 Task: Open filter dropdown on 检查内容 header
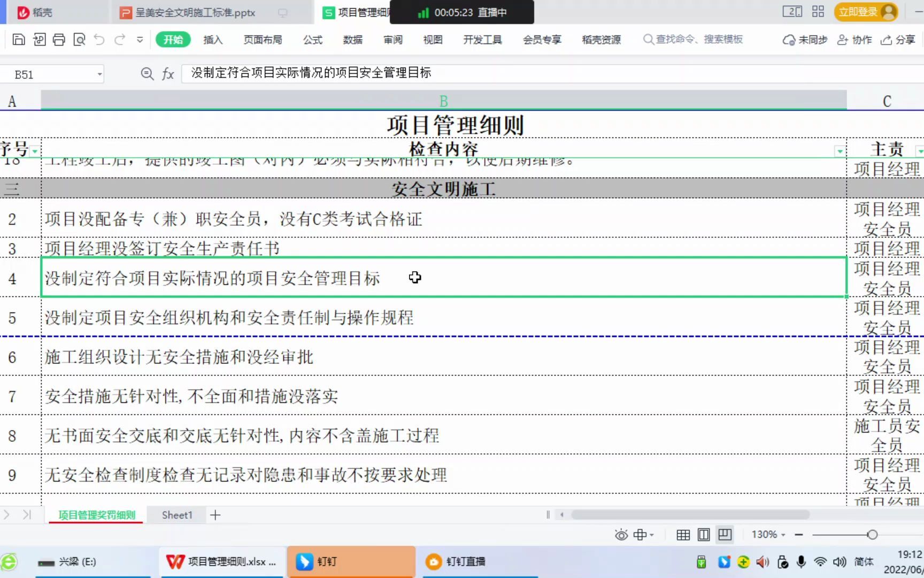point(840,151)
